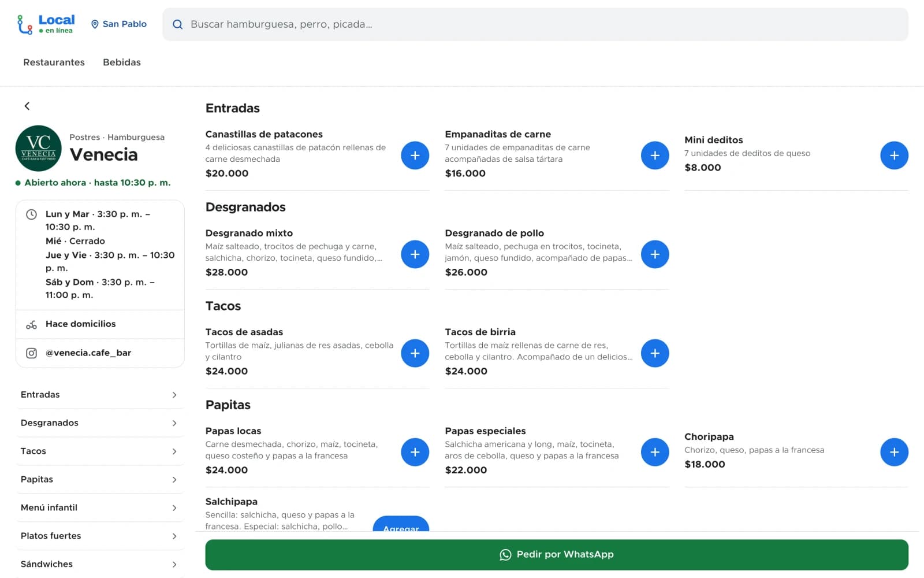Click the Postres · Hamburguesa label
Viewport: 924px width, 578px height.
click(117, 137)
